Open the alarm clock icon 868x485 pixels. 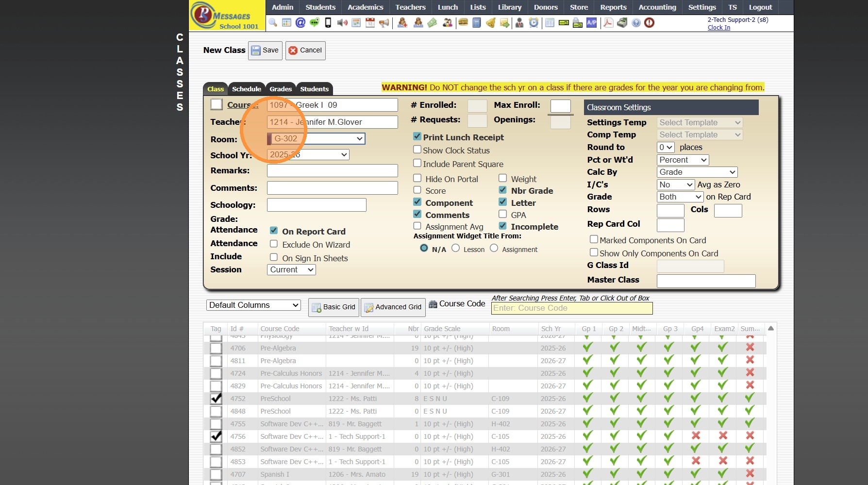pos(534,23)
